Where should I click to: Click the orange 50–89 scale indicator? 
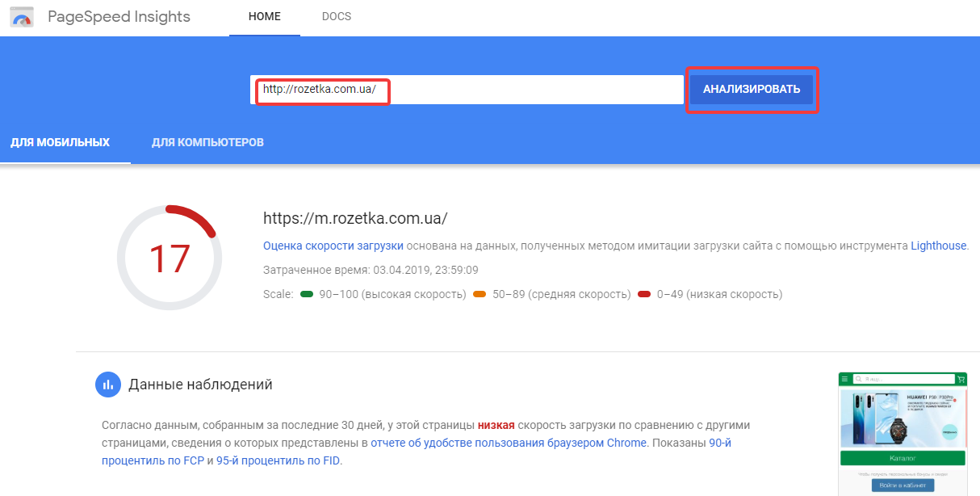pos(480,295)
